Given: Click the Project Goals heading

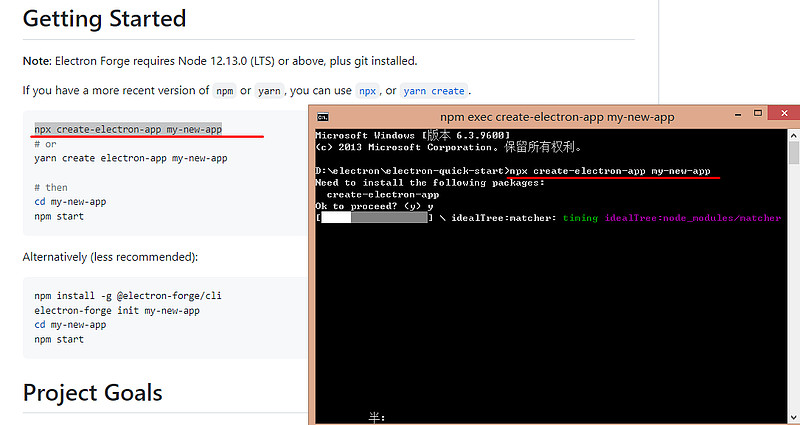Looking at the screenshot, I should pos(92,393).
